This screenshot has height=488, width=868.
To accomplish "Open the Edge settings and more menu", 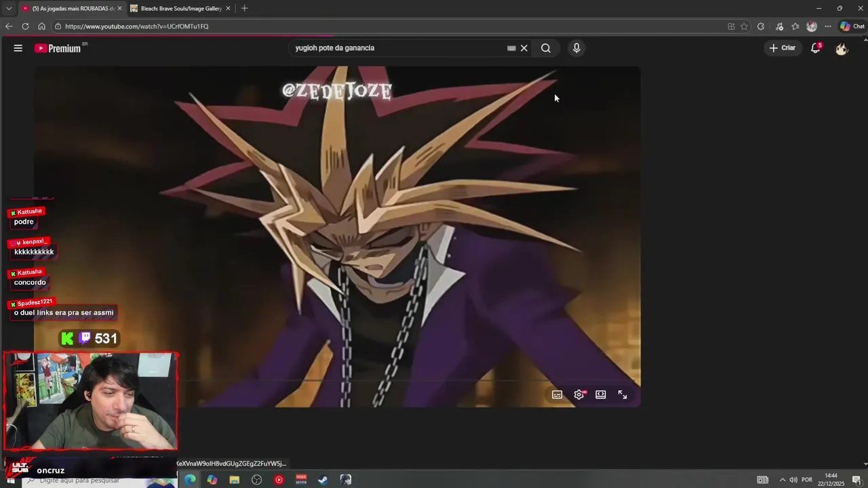I will [828, 26].
